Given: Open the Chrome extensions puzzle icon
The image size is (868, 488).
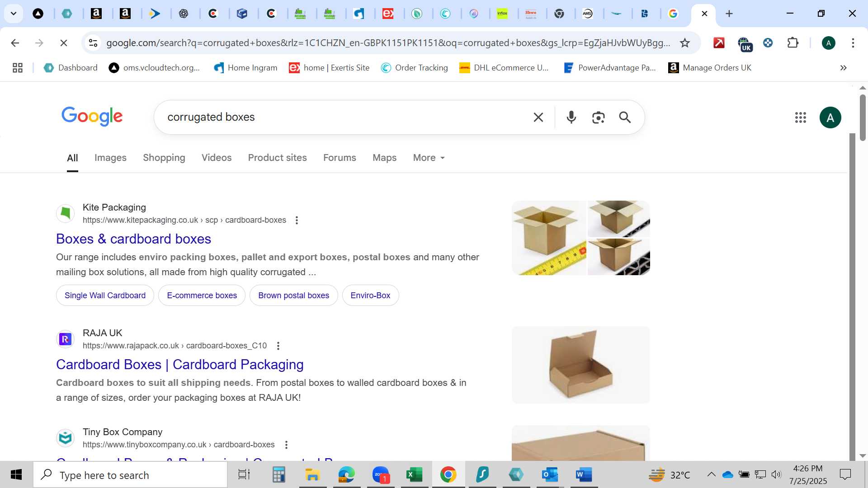Looking at the screenshot, I should (x=793, y=43).
